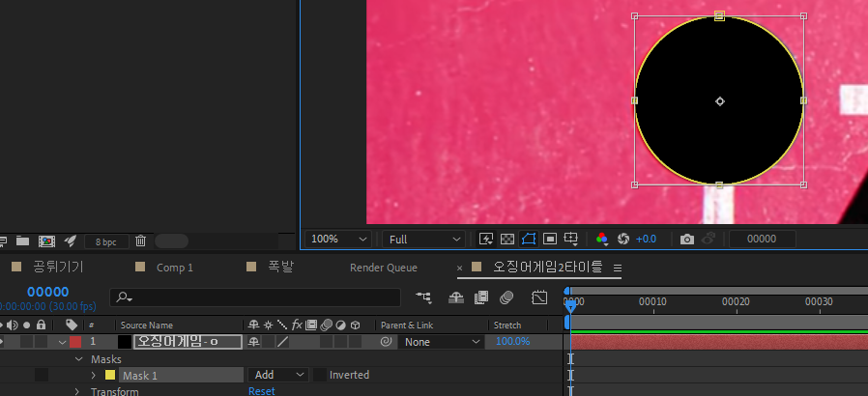Click the Stretch column header
This screenshot has width=868, height=396.
click(507, 325)
